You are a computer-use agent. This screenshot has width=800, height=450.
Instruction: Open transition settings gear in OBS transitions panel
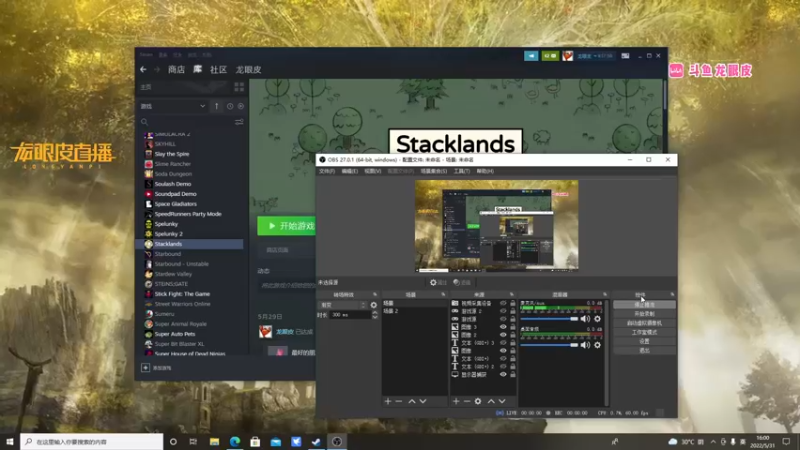click(373, 305)
